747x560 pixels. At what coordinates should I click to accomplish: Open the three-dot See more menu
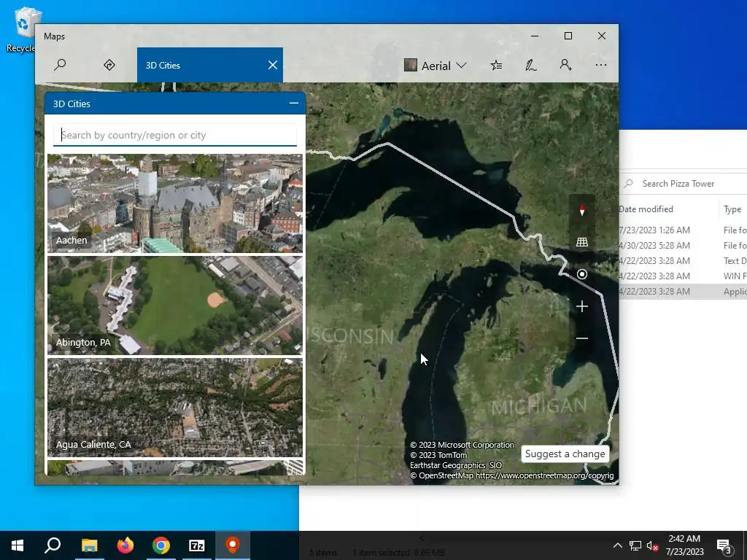click(x=601, y=65)
